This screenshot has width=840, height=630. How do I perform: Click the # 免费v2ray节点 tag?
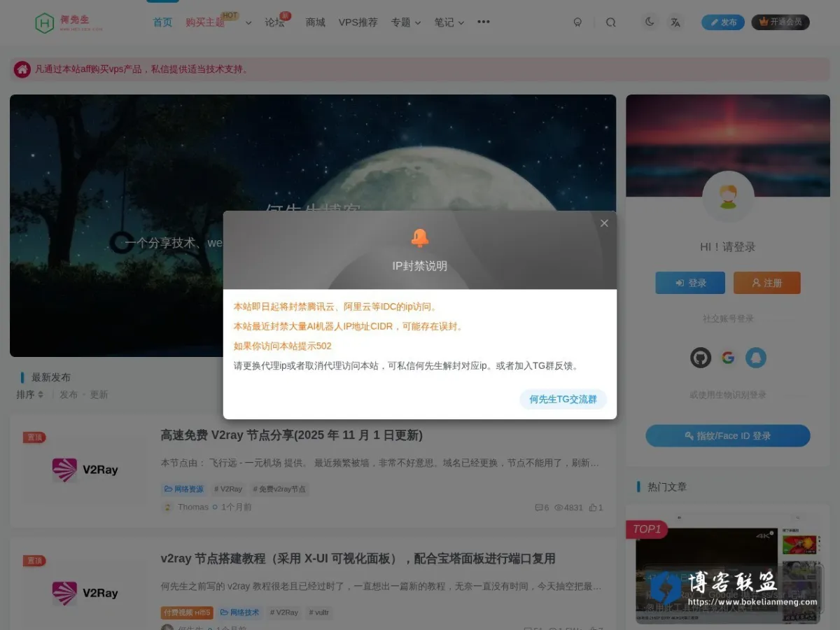pyautogui.click(x=279, y=489)
